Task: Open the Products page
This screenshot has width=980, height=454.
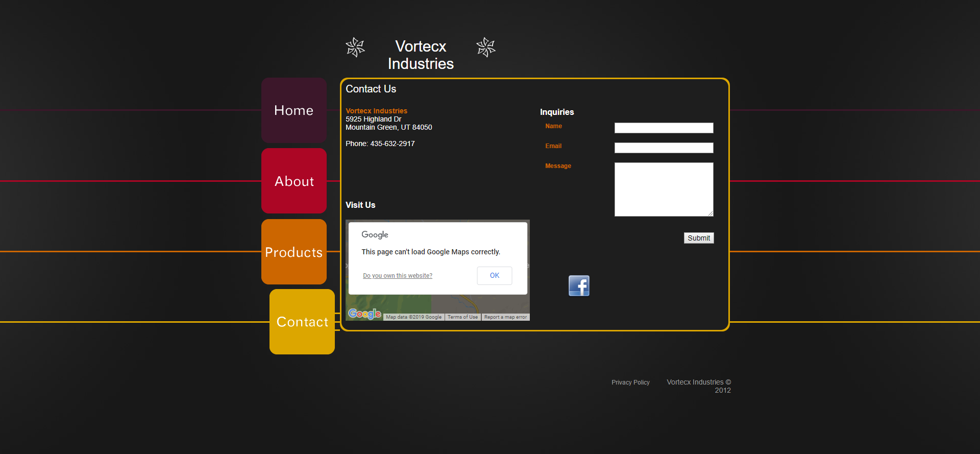Action: pyautogui.click(x=294, y=252)
